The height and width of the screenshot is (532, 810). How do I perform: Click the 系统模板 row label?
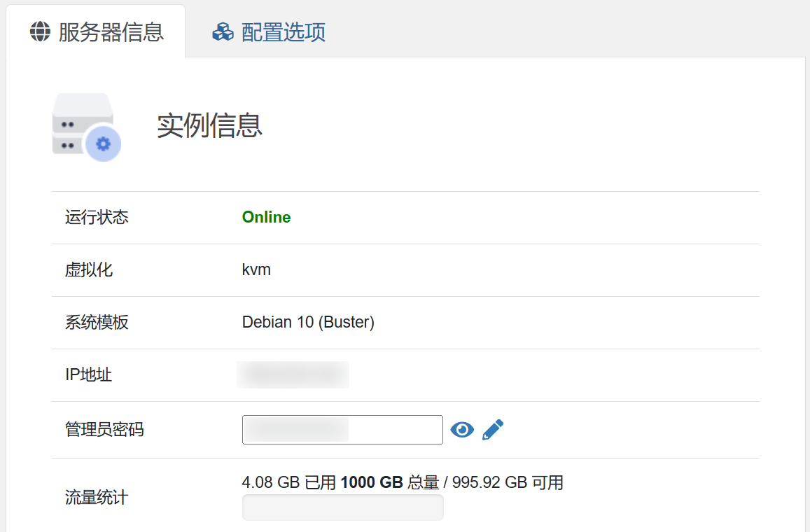(97, 322)
